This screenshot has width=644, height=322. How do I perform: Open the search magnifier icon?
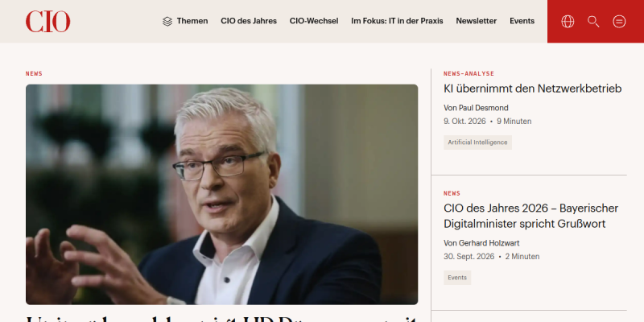click(x=593, y=22)
